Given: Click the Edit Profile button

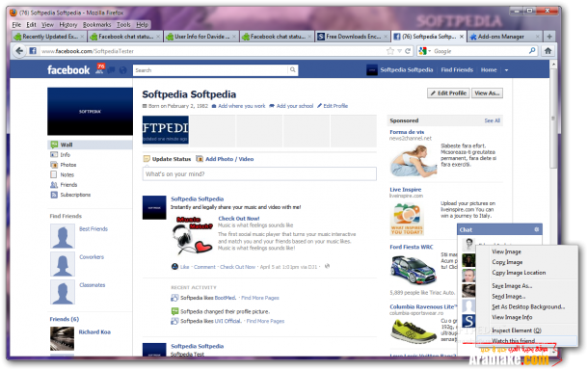Looking at the screenshot, I should [x=448, y=92].
